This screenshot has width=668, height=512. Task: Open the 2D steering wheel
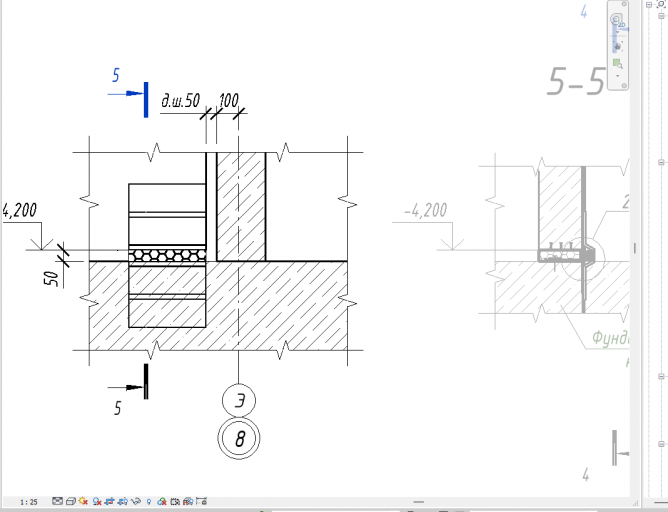pyautogui.click(x=617, y=20)
